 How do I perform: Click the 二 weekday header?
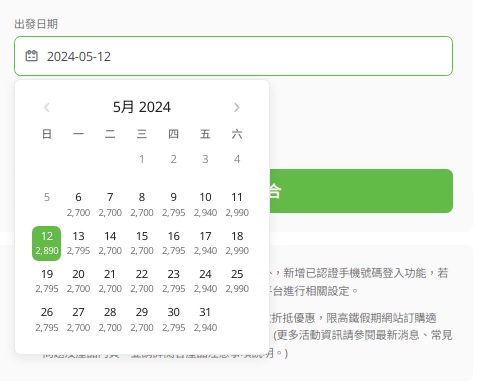coord(110,134)
